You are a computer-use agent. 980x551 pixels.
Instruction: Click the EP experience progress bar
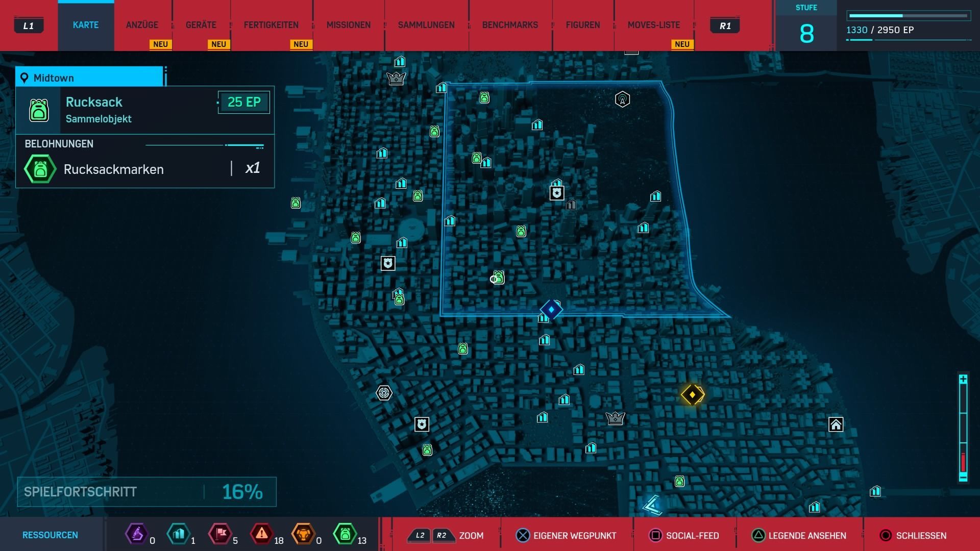(x=909, y=16)
